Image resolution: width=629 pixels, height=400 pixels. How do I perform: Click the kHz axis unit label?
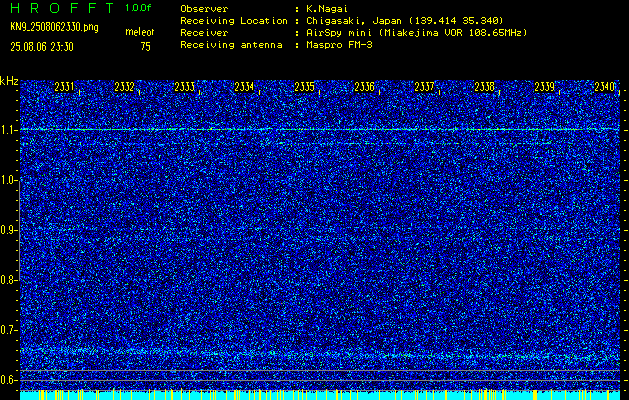click(x=9, y=81)
